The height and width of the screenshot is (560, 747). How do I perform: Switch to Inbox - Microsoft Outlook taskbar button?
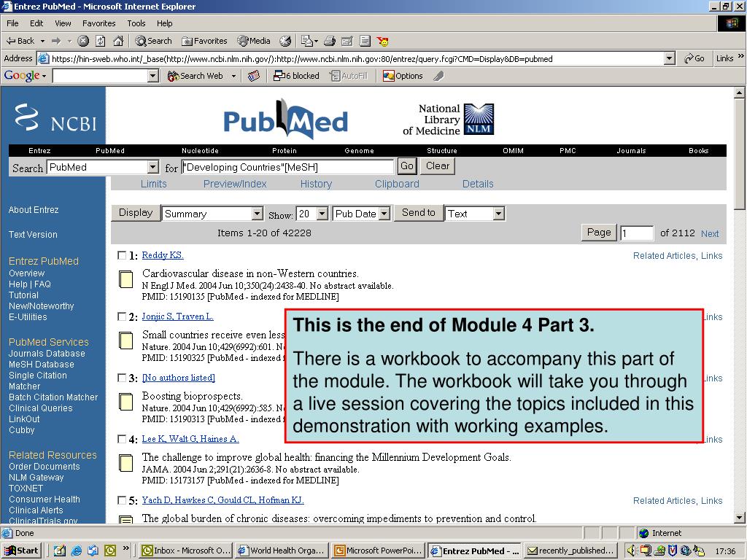tap(186, 551)
